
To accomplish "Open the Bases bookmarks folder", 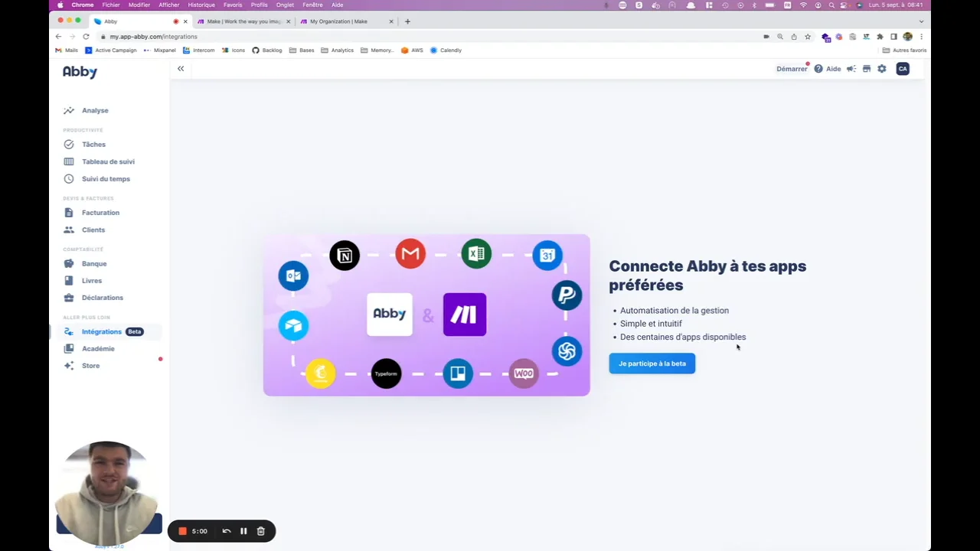I will pyautogui.click(x=302, y=51).
